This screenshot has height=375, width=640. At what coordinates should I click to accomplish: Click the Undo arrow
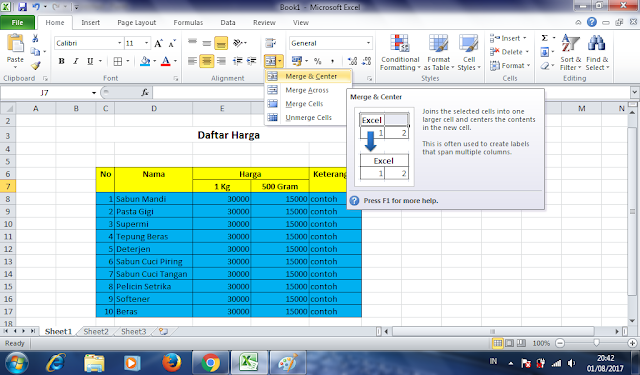click(x=36, y=7)
